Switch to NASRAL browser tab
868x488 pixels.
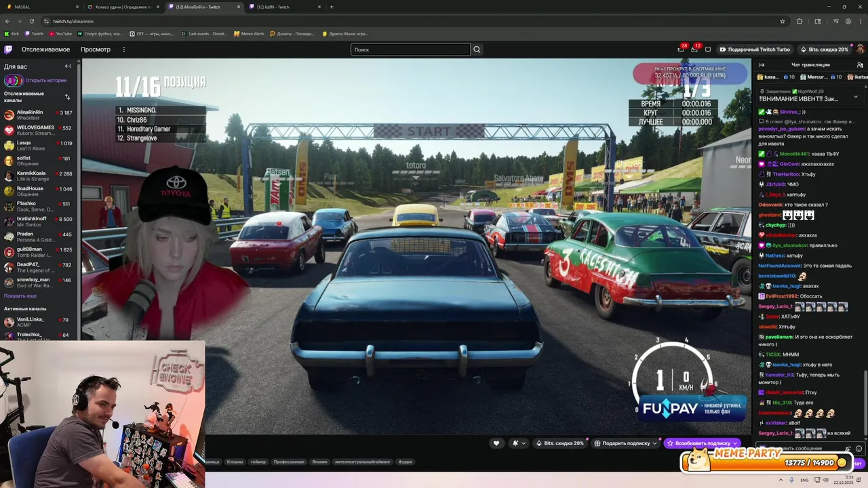(x=41, y=7)
